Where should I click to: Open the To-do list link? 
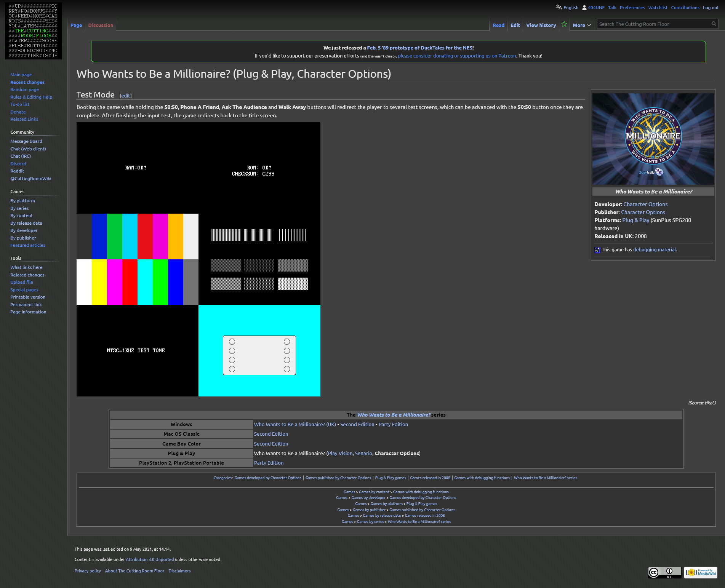[x=20, y=104]
